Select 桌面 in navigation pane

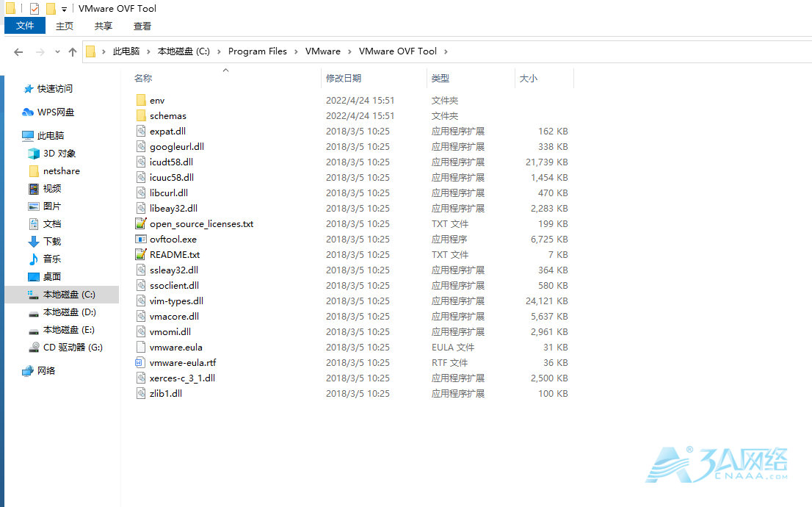click(52, 277)
